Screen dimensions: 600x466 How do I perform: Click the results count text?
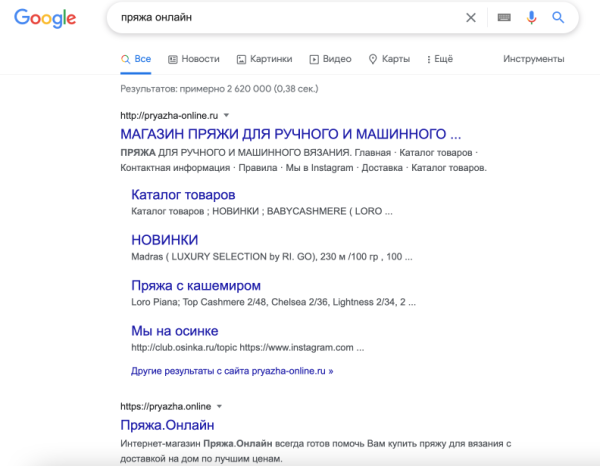[x=219, y=89]
